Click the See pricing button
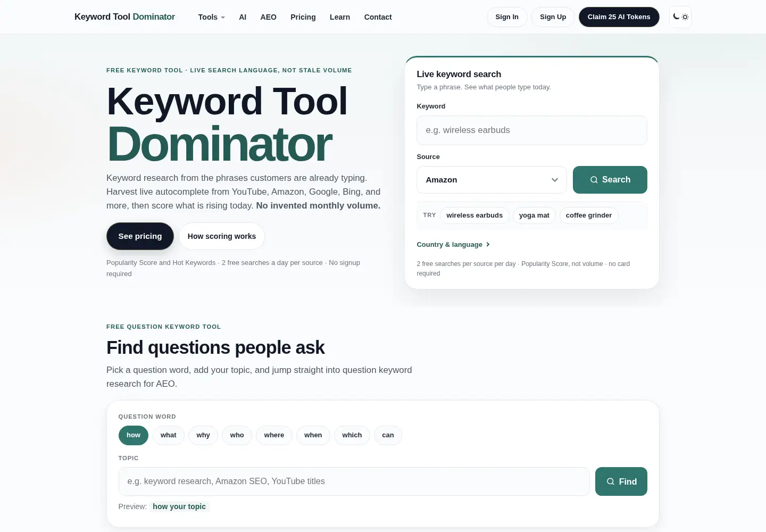The image size is (766, 532). [x=140, y=236]
